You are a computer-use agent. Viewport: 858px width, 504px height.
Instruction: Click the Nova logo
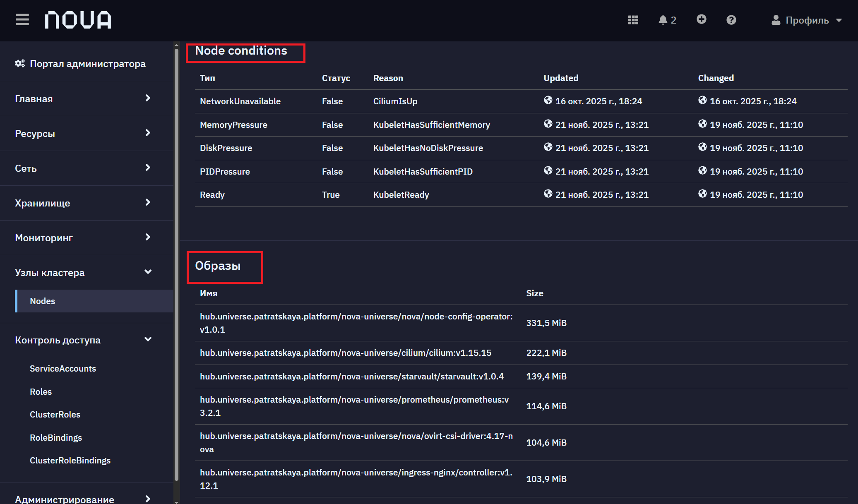tap(78, 20)
